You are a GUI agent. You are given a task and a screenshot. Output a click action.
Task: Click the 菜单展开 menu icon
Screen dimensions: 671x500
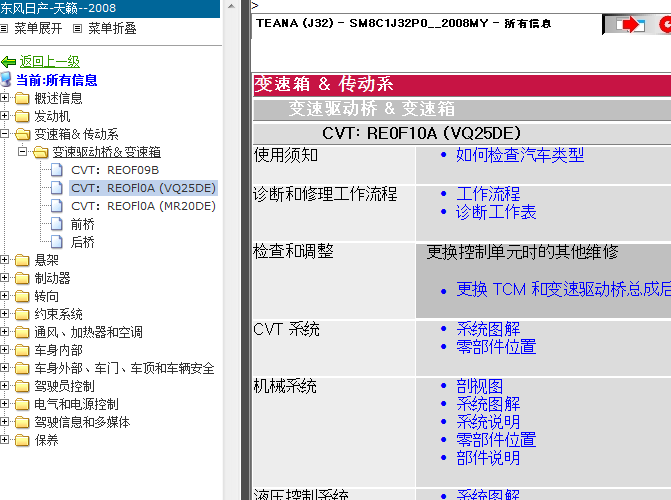pos(4,29)
